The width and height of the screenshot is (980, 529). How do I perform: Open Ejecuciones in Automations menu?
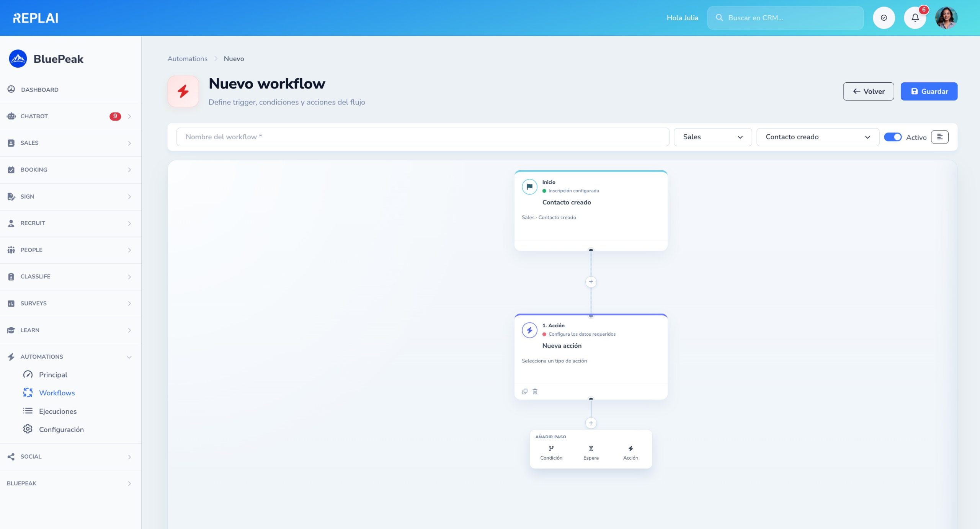click(57, 411)
